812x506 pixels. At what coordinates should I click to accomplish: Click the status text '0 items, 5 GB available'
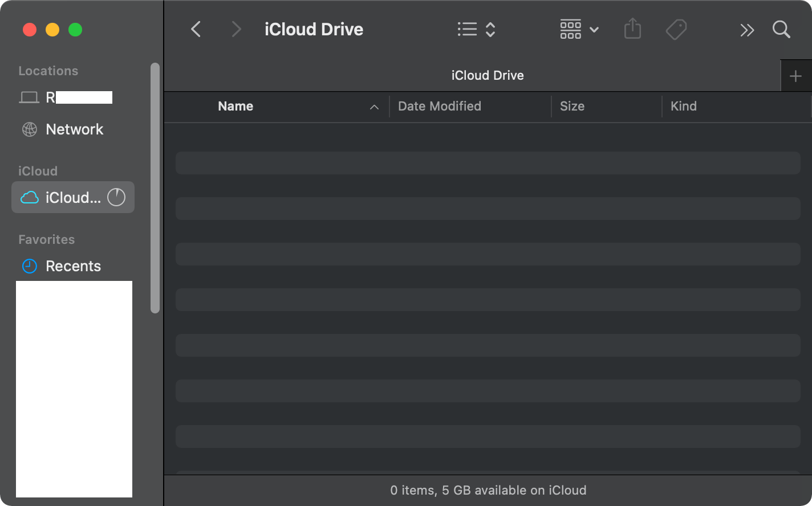tap(488, 490)
